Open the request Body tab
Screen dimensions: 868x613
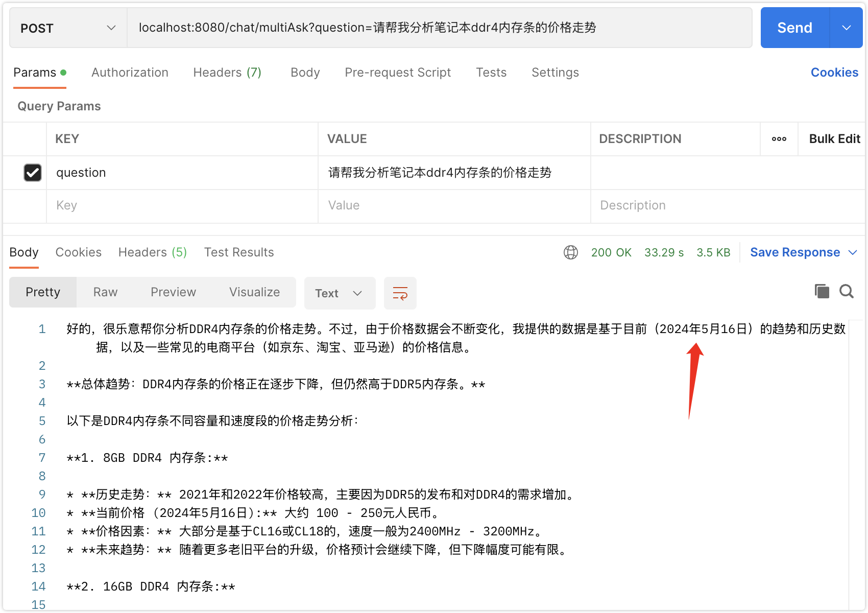(305, 73)
